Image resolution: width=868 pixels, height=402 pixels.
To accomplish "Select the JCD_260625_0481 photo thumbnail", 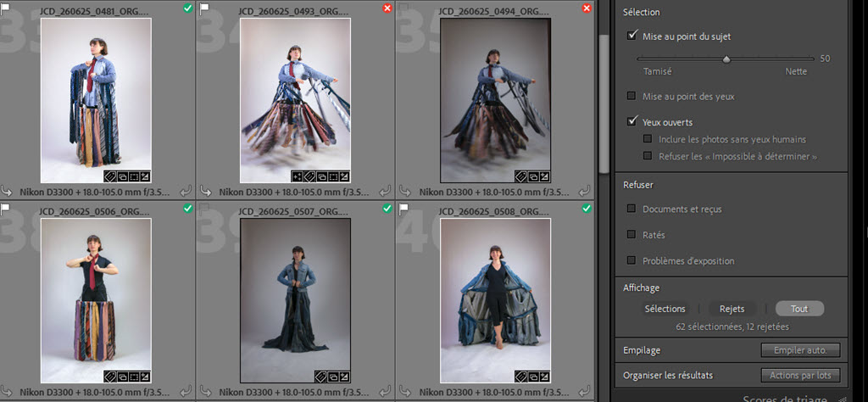I will click(x=96, y=100).
